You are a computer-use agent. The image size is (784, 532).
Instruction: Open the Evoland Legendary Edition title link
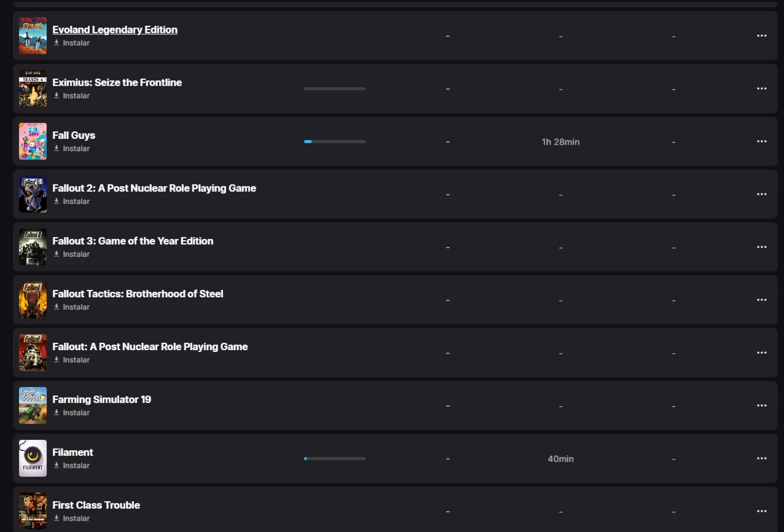click(115, 29)
